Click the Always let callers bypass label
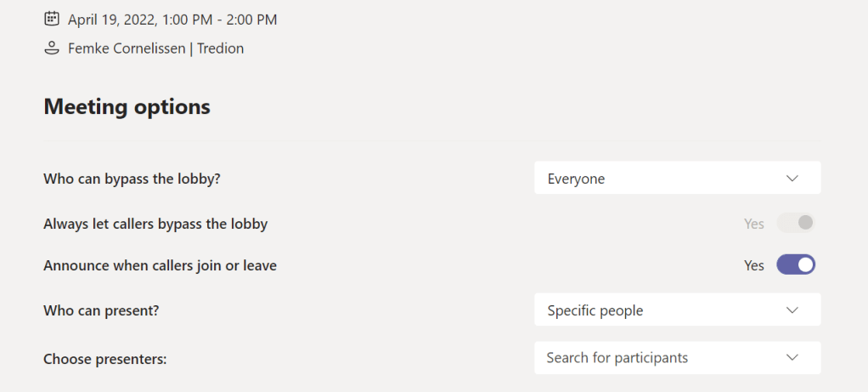This screenshot has width=868, height=392. (x=155, y=224)
